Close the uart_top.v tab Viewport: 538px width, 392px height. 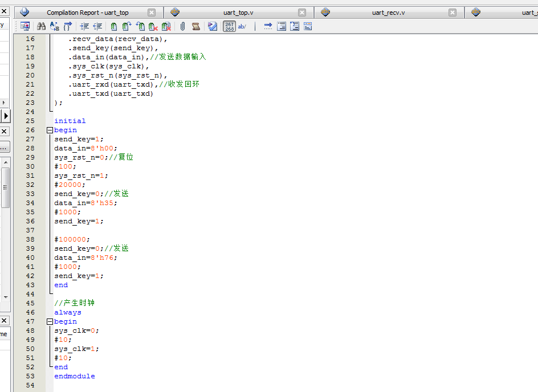pos(302,13)
